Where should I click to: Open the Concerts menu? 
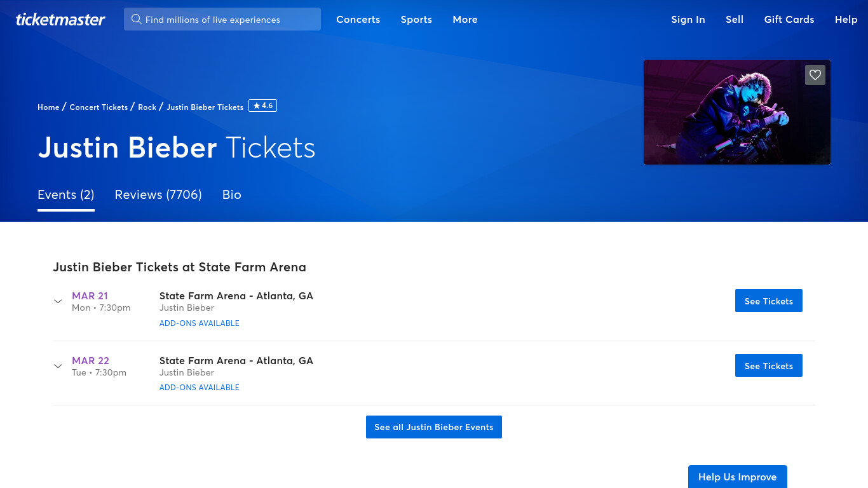(358, 20)
